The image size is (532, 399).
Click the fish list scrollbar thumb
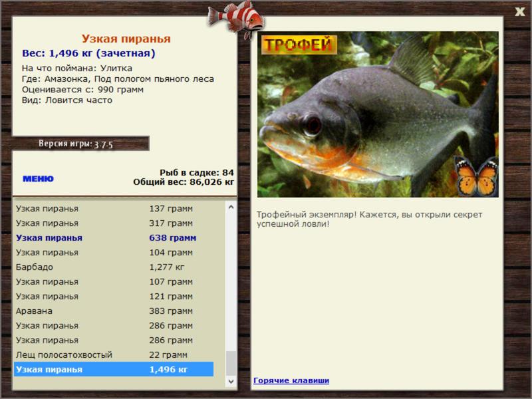coord(231,363)
